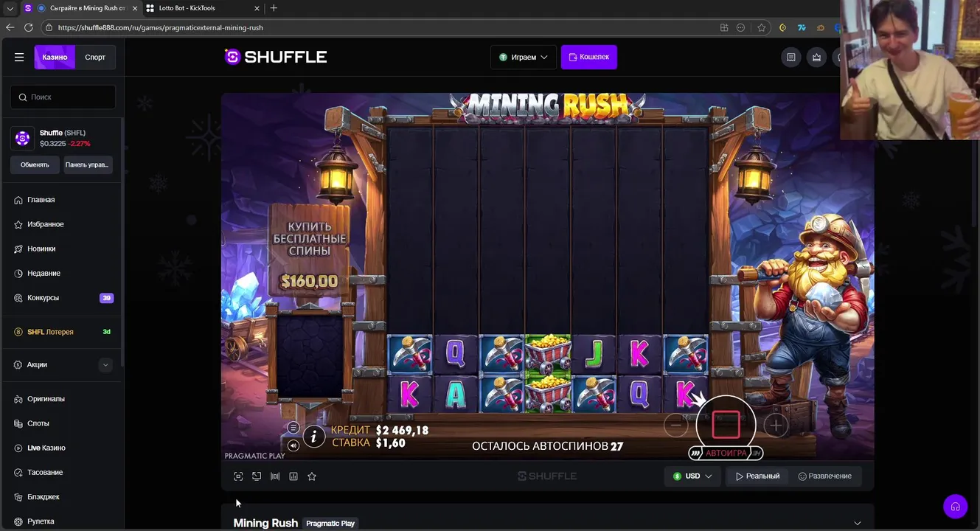The width and height of the screenshot is (980, 531).
Task: Open the USD currency dropdown
Action: [x=692, y=476]
